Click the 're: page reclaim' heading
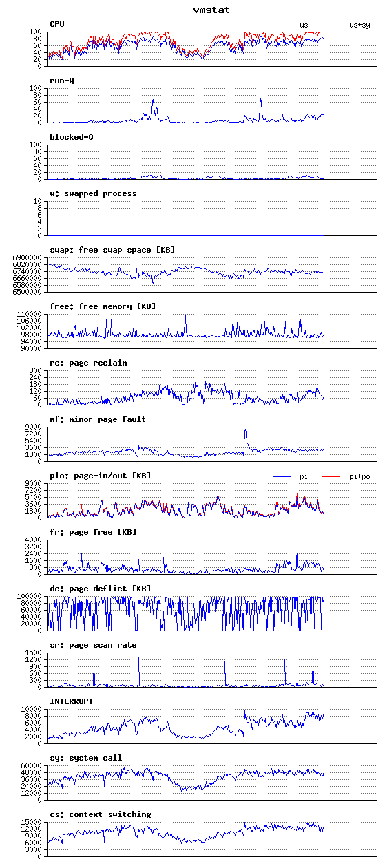 88,363
